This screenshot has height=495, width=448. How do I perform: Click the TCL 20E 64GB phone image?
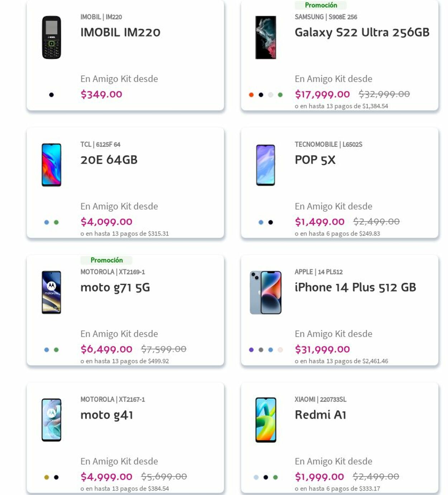(x=52, y=165)
